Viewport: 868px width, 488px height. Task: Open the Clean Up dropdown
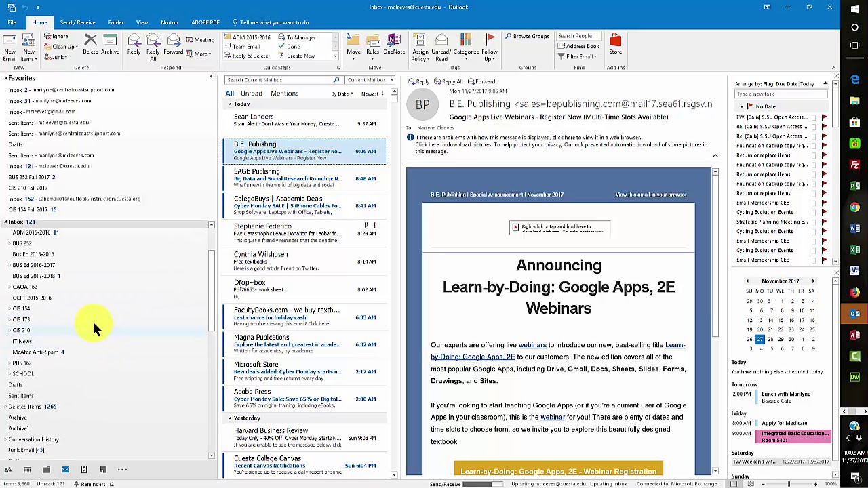point(61,47)
